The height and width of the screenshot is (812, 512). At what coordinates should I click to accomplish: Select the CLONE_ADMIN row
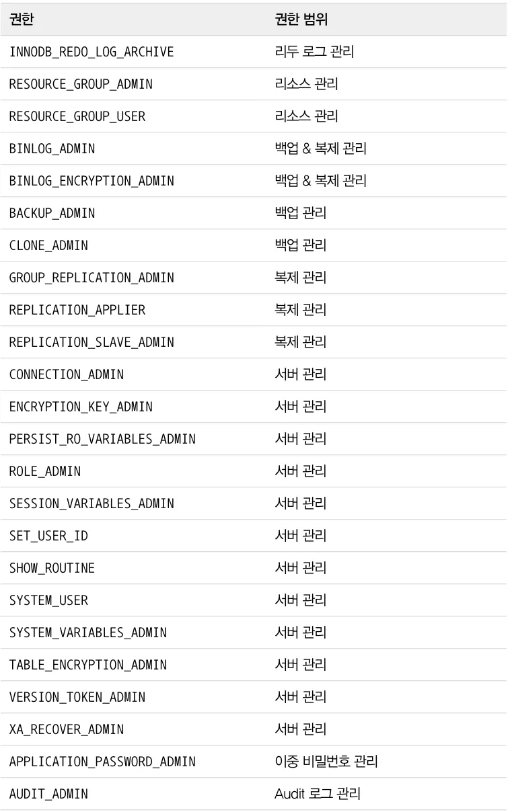pos(256,245)
